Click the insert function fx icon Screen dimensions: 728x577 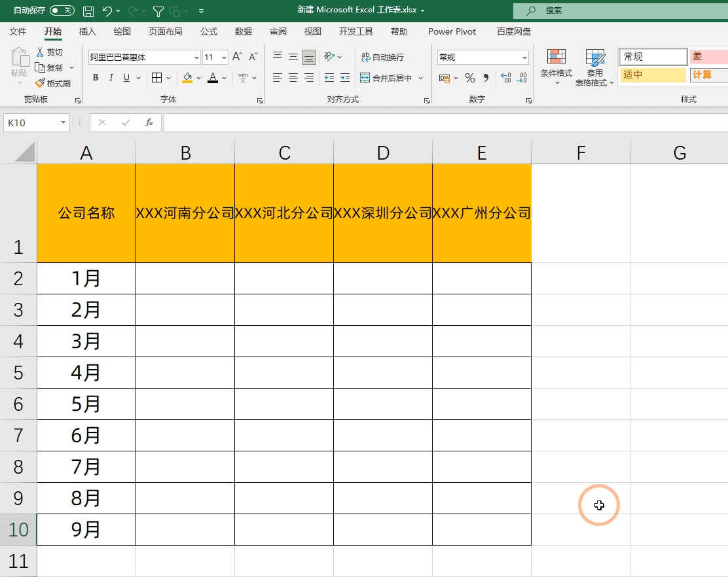149,122
